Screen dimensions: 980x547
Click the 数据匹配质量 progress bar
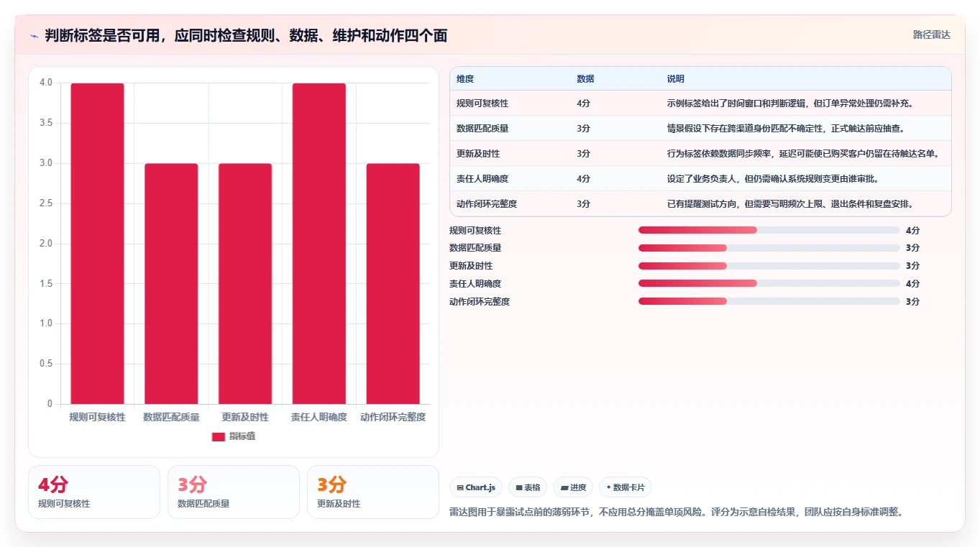[x=769, y=248]
